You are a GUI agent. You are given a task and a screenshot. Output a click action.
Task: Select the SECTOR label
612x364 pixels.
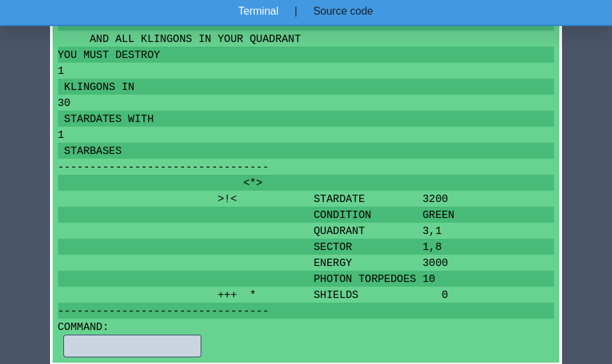[x=333, y=247]
